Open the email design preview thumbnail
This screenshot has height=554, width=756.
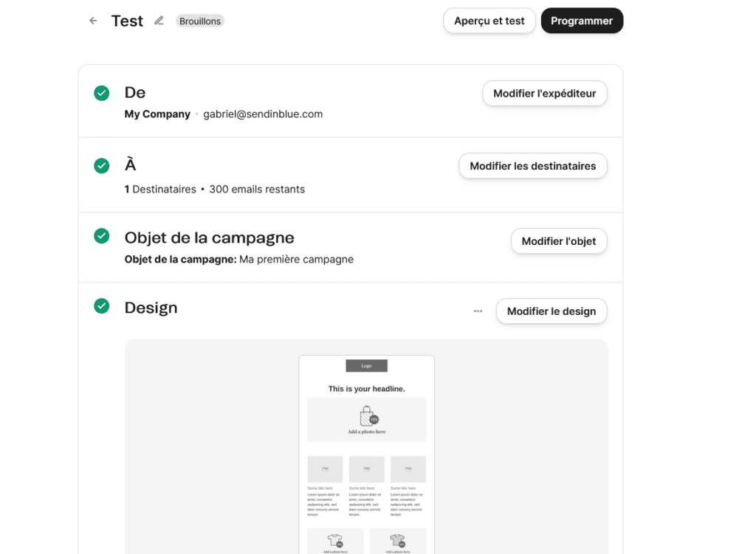click(x=366, y=454)
